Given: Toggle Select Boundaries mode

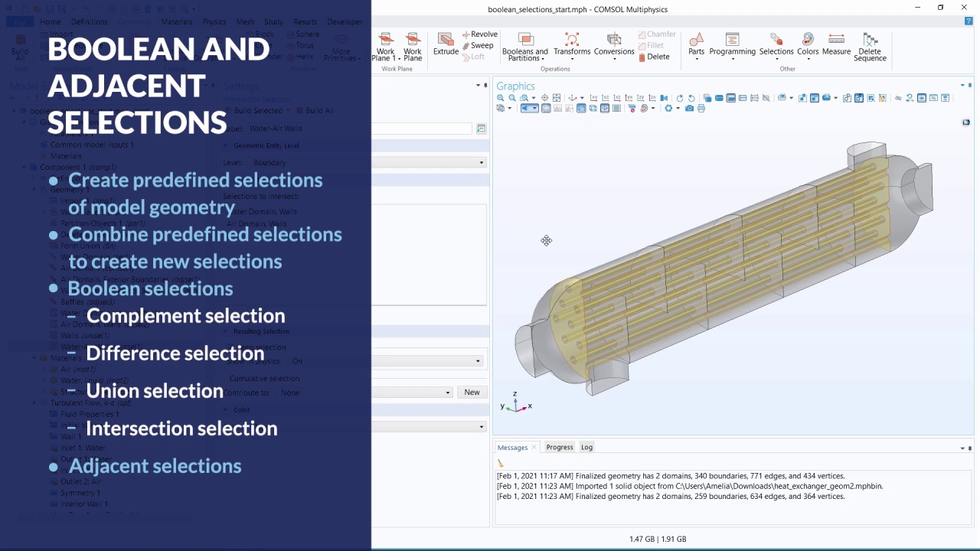Looking at the screenshot, I should click(731, 98).
